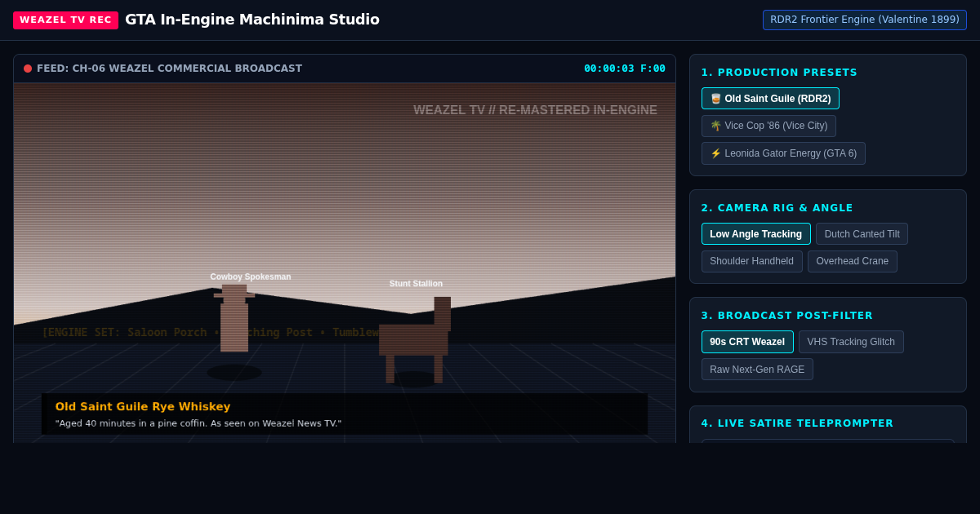Activate Low Angle Tracking camera rig
The height and width of the screenshot is (514, 980).
pos(756,234)
